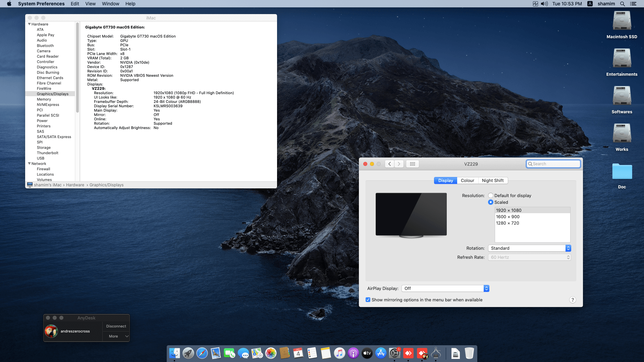This screenshot has width=644, height=362.
Task: Open Spotlight search from the menu bar
Action: tap(623, 4)
